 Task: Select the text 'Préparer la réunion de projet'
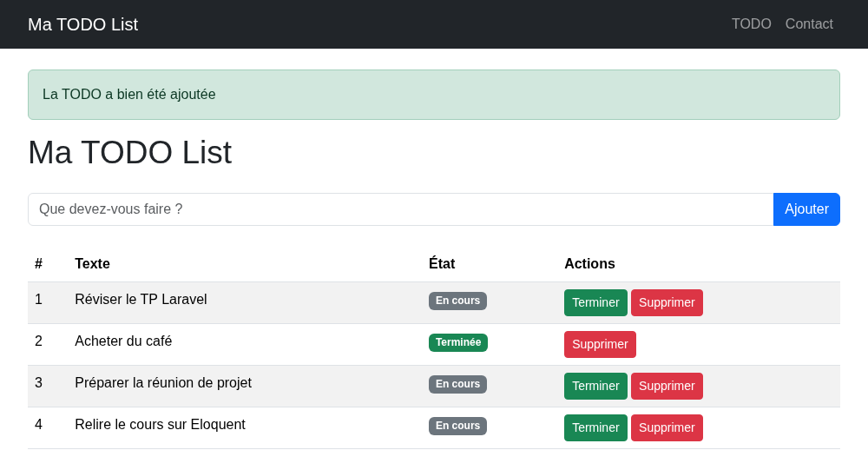tap(163, 383)
